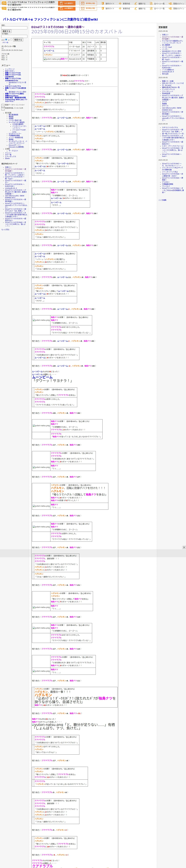Open トップページ in the menu

(10, 69)
